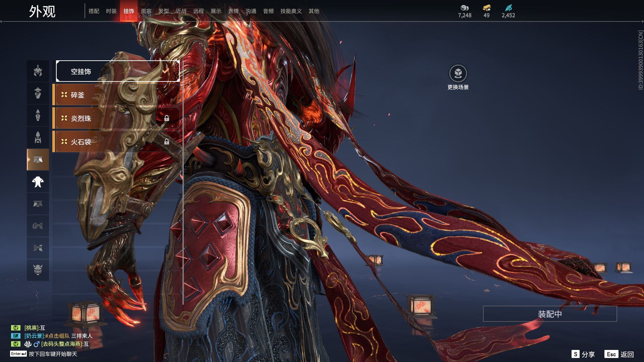Switch to the 时装 tab

point(111,11)
